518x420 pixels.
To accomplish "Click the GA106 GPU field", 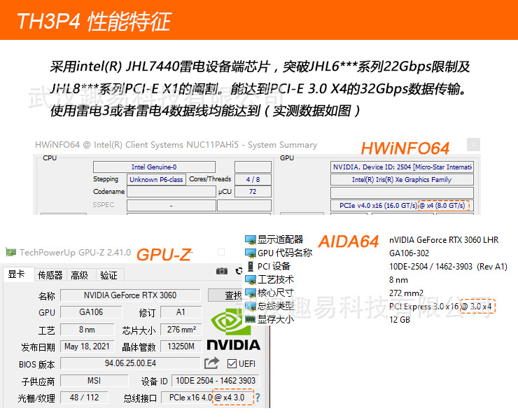I will point(91,312).
